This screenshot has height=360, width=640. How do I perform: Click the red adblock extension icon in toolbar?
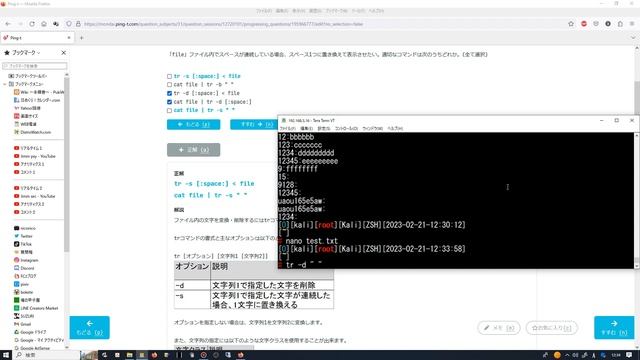tap(584, 24)
